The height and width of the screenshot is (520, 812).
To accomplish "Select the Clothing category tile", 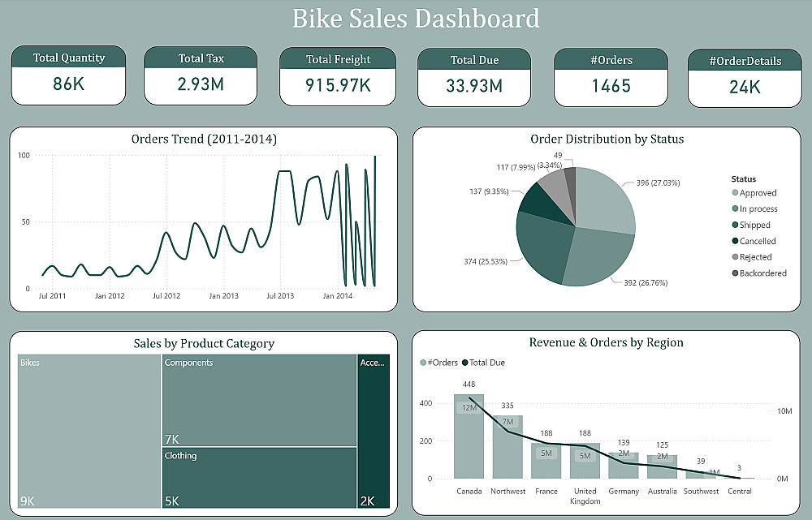I will click(x=259, y=478).
